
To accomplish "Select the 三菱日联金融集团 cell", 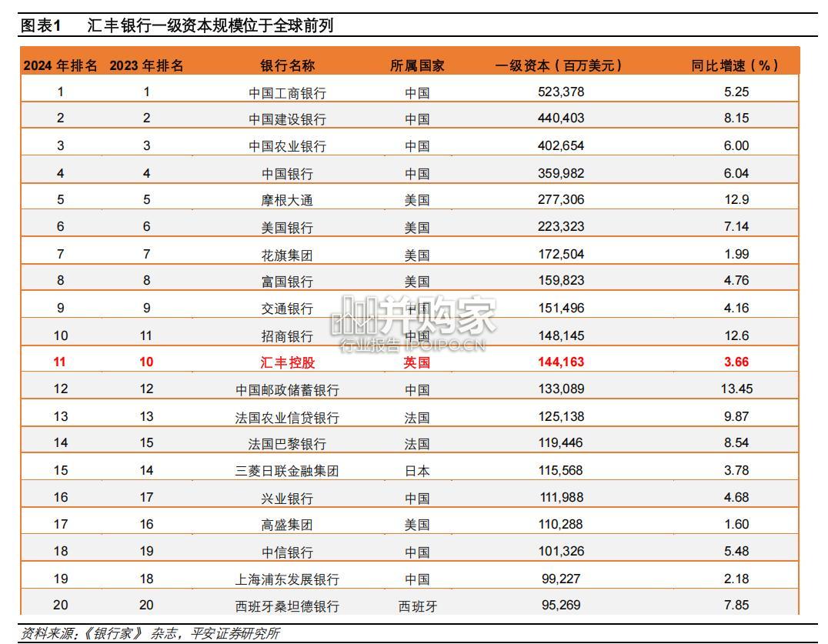I will (x=287, y=471).
